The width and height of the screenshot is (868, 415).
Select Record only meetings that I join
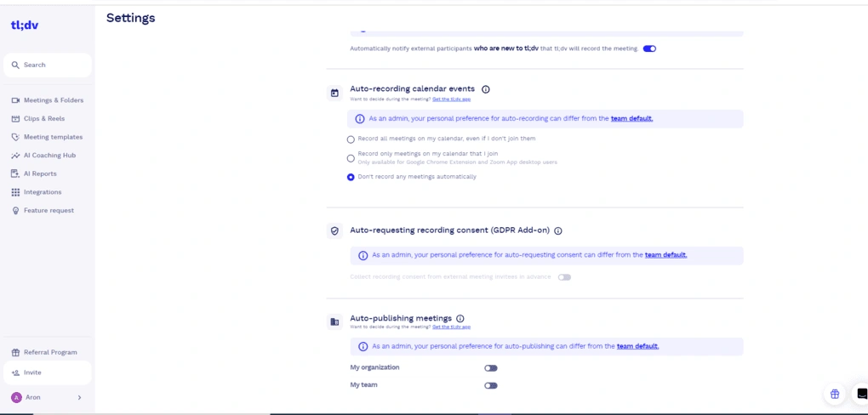(351, 158)
